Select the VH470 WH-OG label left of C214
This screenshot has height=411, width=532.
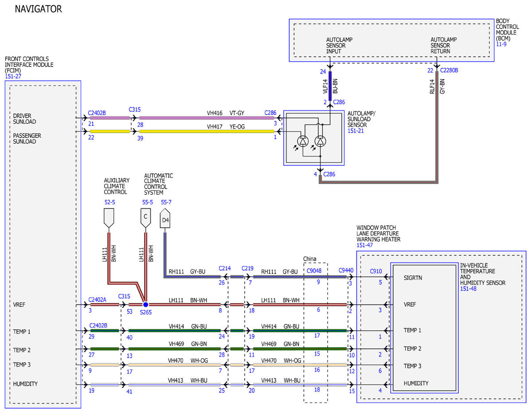coord(188,361)
